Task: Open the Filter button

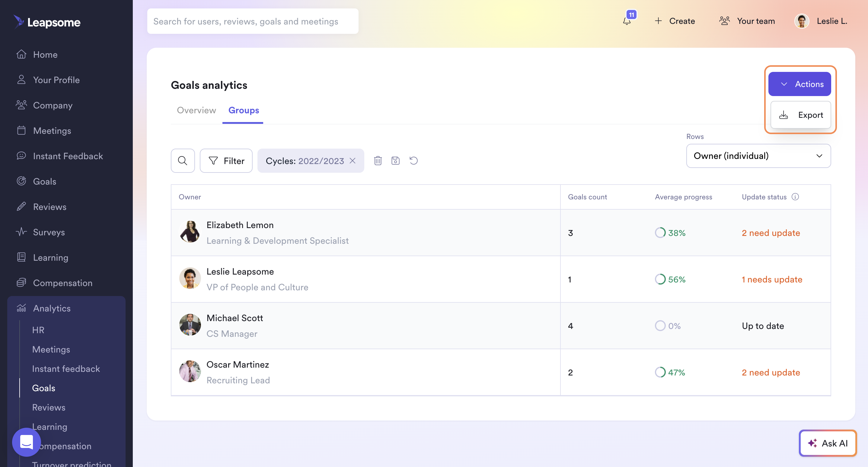Action: (226, 160)
